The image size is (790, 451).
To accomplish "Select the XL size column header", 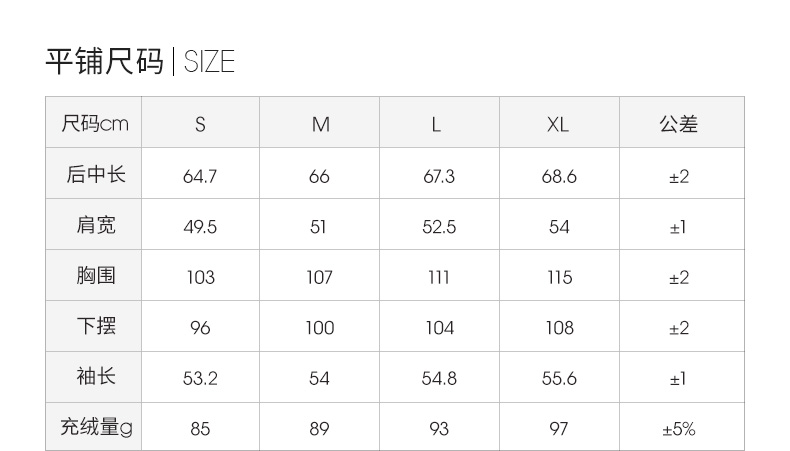I will coord(558,124).
